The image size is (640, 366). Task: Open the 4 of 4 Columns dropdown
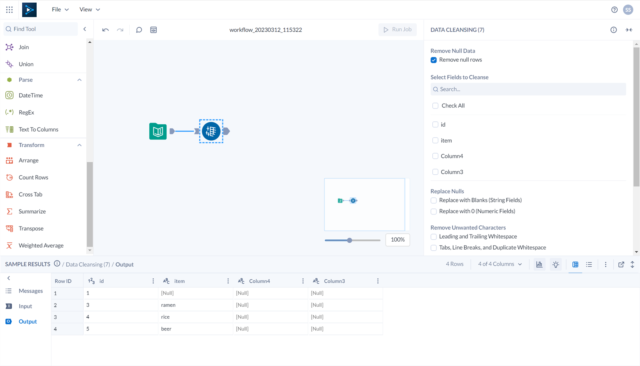(500, 264)
